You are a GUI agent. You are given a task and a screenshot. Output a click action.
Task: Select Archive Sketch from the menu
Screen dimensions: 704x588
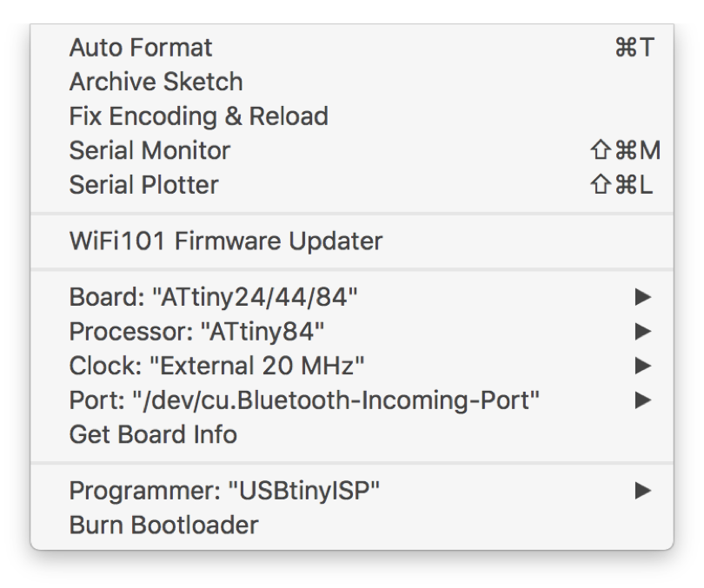[x=156, y=82]
